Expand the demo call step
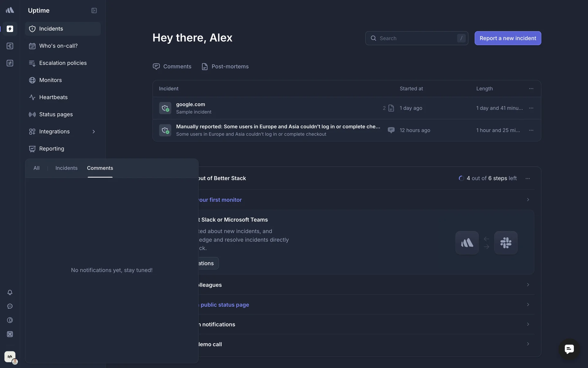588x368 pixels. coord(528,344)
